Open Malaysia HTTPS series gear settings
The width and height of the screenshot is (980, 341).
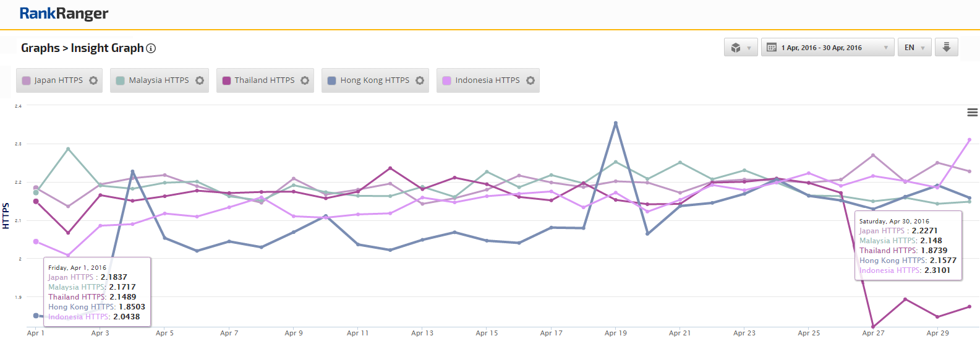tap(200, 80)
